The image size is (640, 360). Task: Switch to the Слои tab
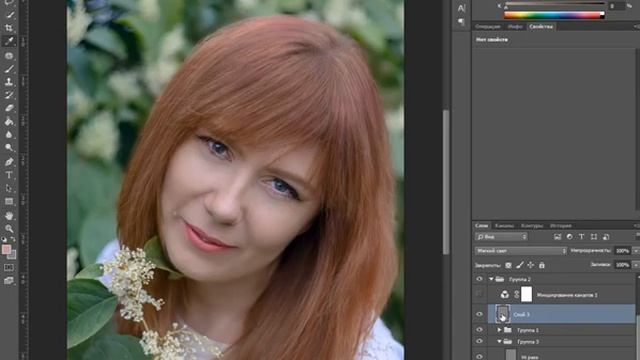(x=482, y=225)
